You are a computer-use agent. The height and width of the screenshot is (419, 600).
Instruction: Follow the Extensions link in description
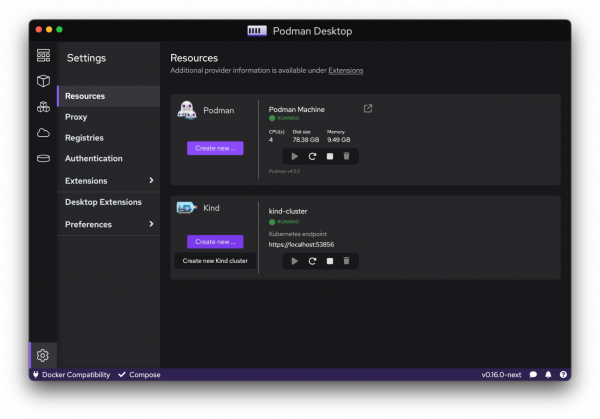click(346, 71)
